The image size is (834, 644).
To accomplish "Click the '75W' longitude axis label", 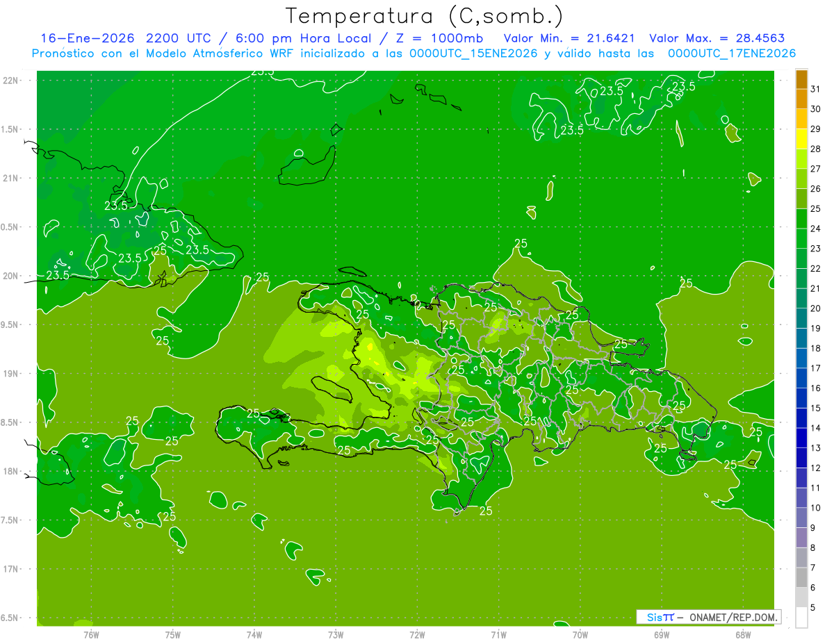I will [173, 634].
